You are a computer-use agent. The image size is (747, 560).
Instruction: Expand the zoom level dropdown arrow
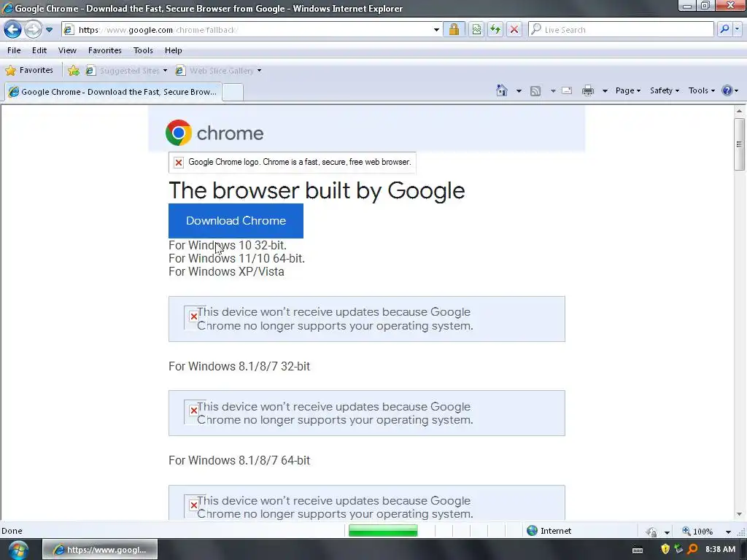[x=728, y=532]
